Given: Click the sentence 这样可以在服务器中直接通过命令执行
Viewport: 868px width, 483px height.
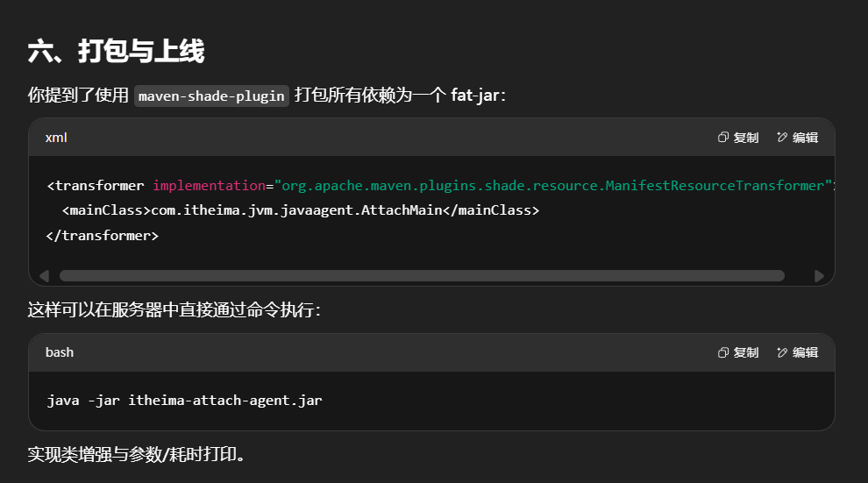Looking at the screenshot, I should click(174, 310).
